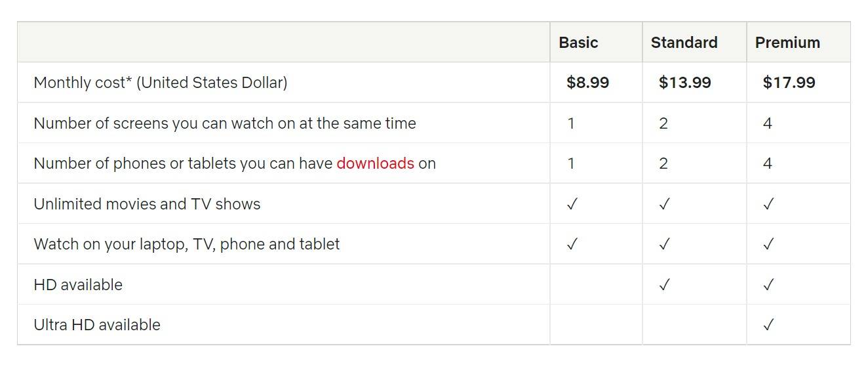Select the Basic plan column header
Screen dimensions: 868x365
click(x=578, y=43)
